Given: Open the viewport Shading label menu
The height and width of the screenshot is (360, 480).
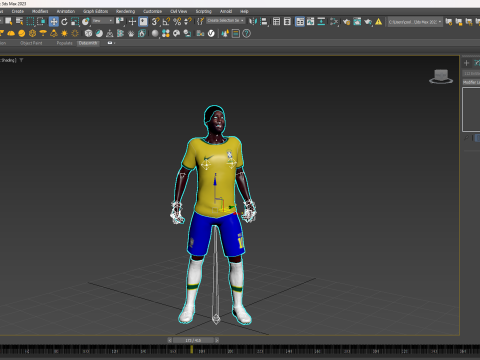Looking at the screenshot, I should (x=7, y=60).
